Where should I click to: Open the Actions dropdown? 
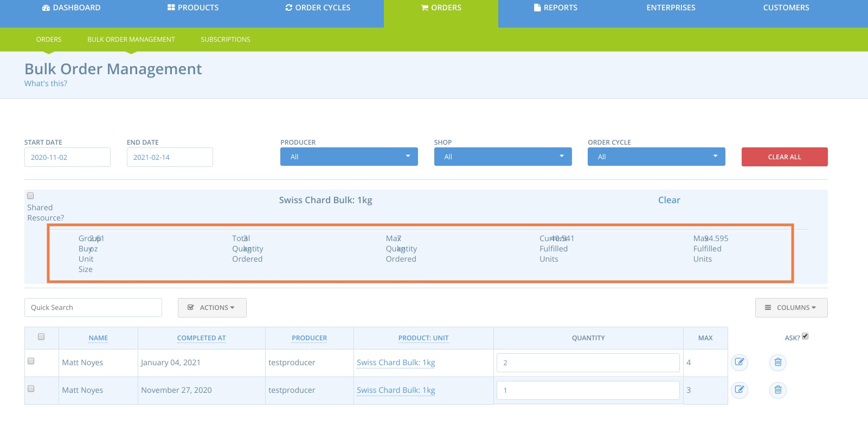tap(212, 307)
